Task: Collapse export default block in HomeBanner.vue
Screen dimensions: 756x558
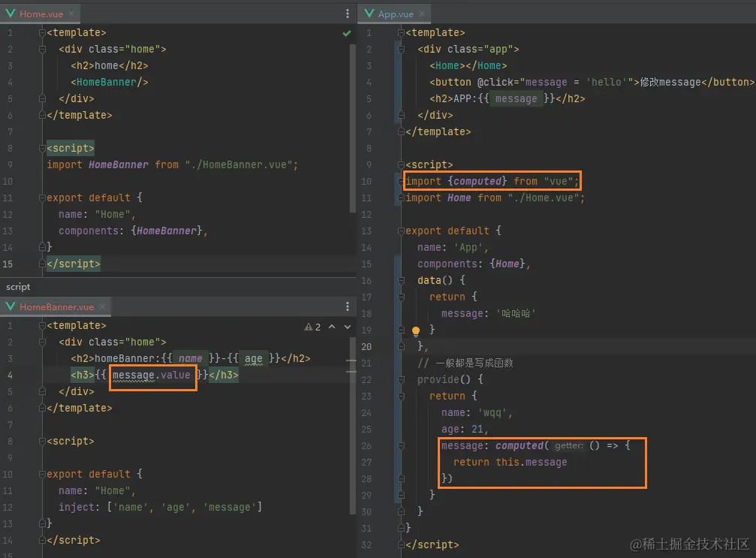Action: click(x=42, y=474)
